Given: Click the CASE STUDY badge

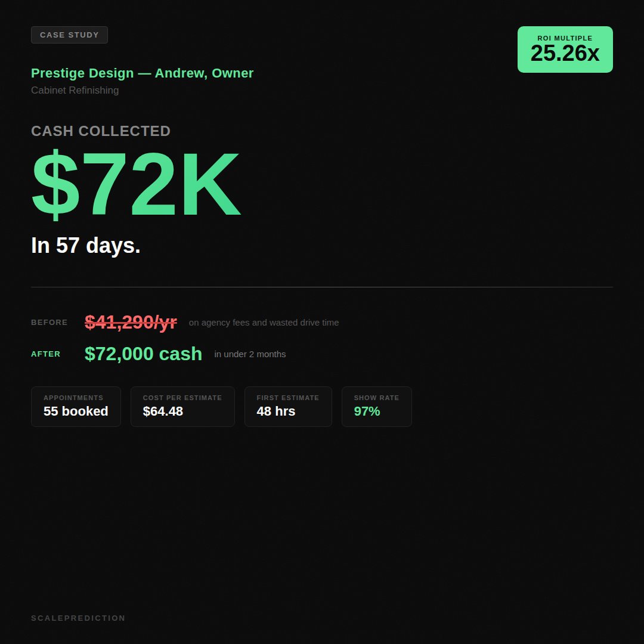Looking at the screenshot, I should 69,35.
